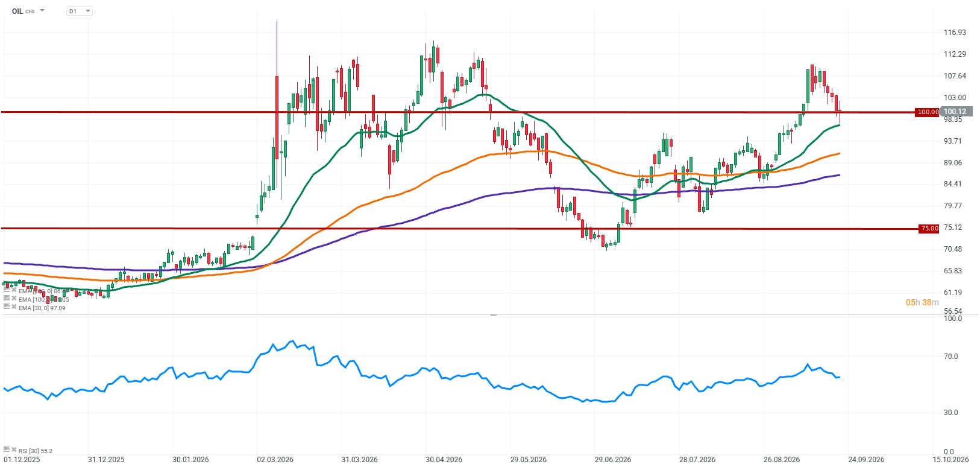Click the 02.03.2026 date axis label
The width and height of the screenshot is (980, 470).
point(275,460)
